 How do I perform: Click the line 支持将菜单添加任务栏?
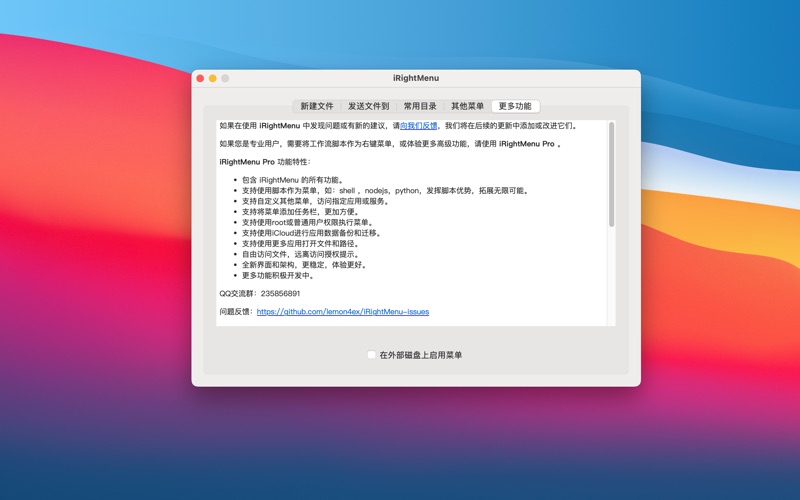(302, 212)
